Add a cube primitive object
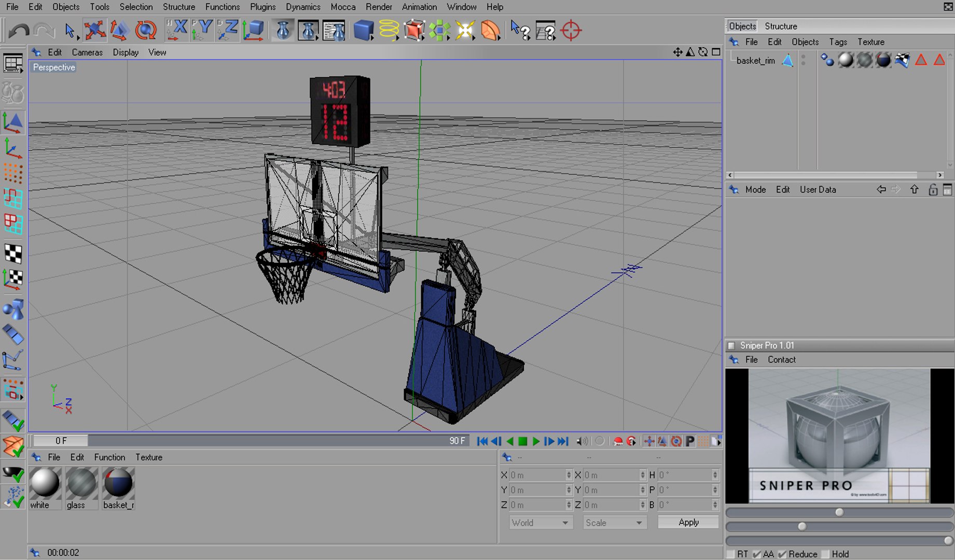955x560 pixels. (x=364, y=31)
